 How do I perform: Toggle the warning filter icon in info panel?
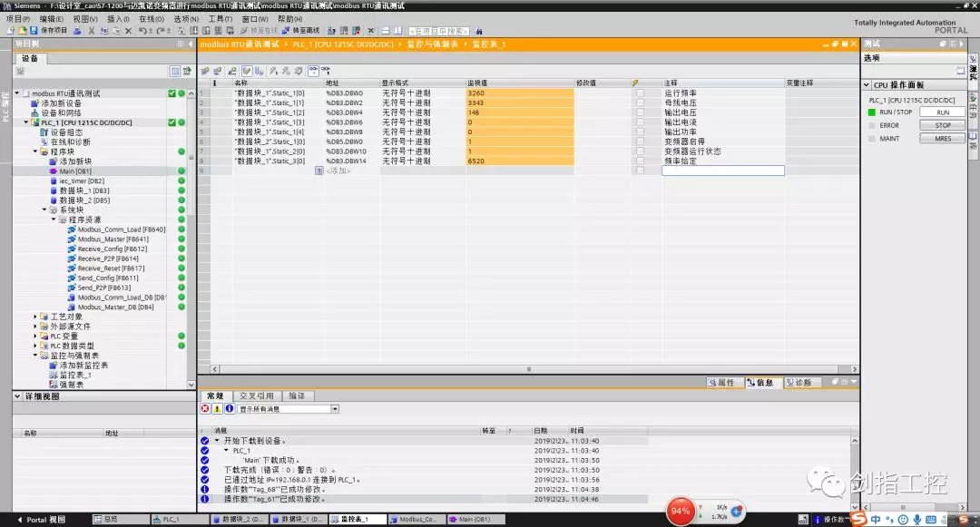217,409
